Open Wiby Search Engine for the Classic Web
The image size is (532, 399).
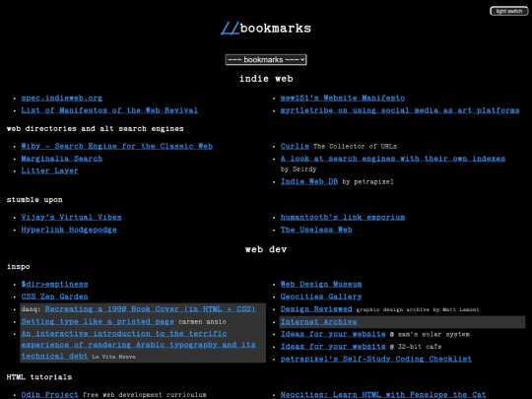(x=116, y=146)
